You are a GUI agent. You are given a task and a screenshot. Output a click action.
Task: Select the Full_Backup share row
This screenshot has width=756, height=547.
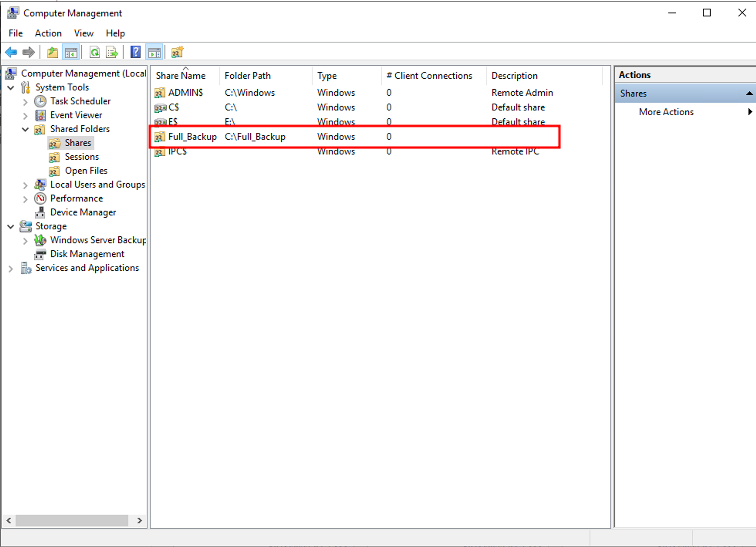[192, 137]
